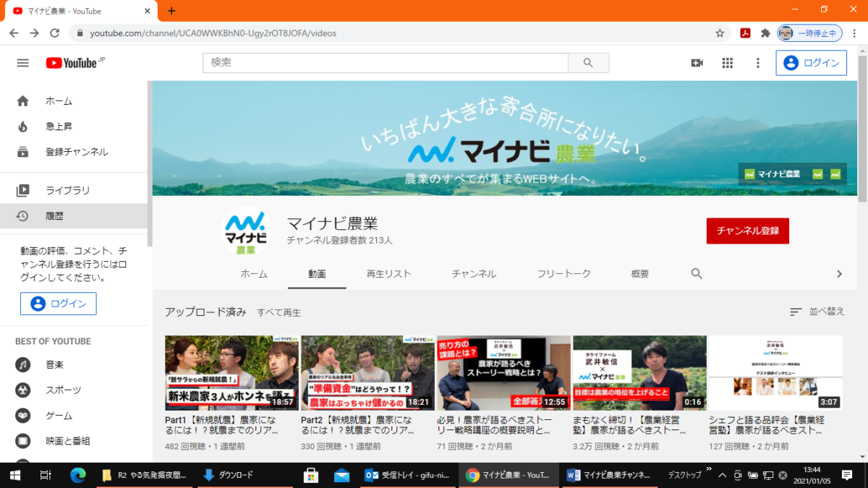Open Microsoft Store from taskbar
Screen dimensions: 868x488
(312, 475)
